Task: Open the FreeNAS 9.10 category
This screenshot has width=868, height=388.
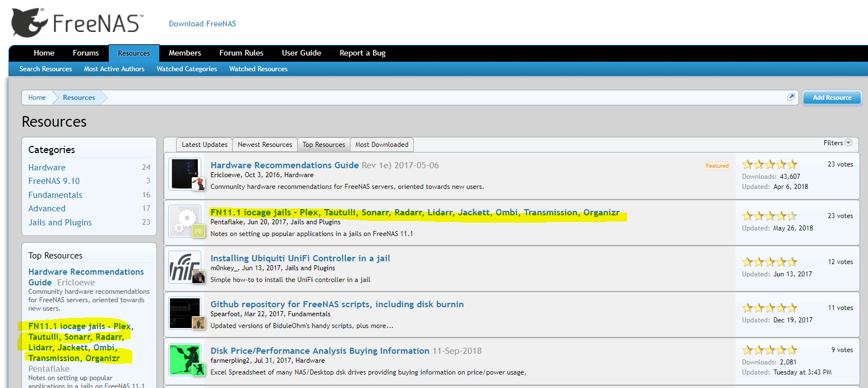Action: point(54,181)
